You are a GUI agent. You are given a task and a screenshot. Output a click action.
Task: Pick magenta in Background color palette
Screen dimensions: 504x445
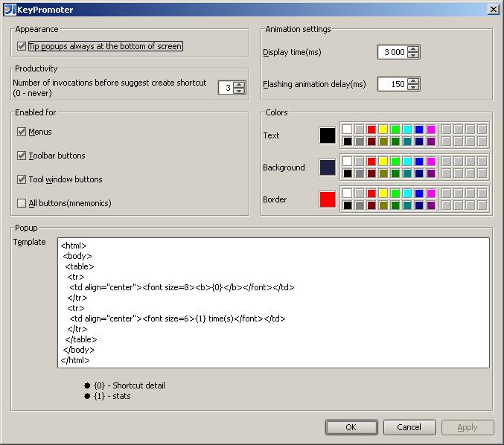coord(431,161)
